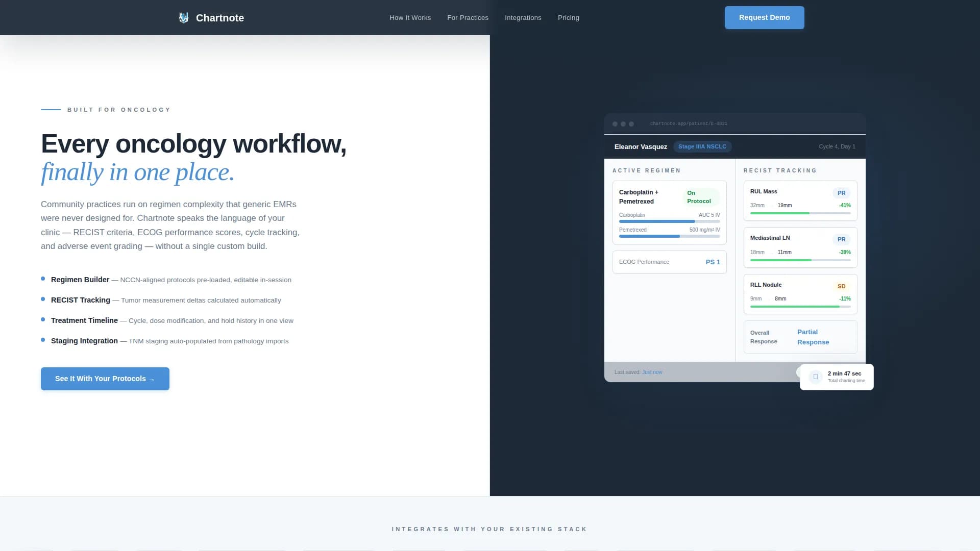Click See It With Your Protocols button
The width and height of the screenshot is (980, 551).
coord(105,379)
